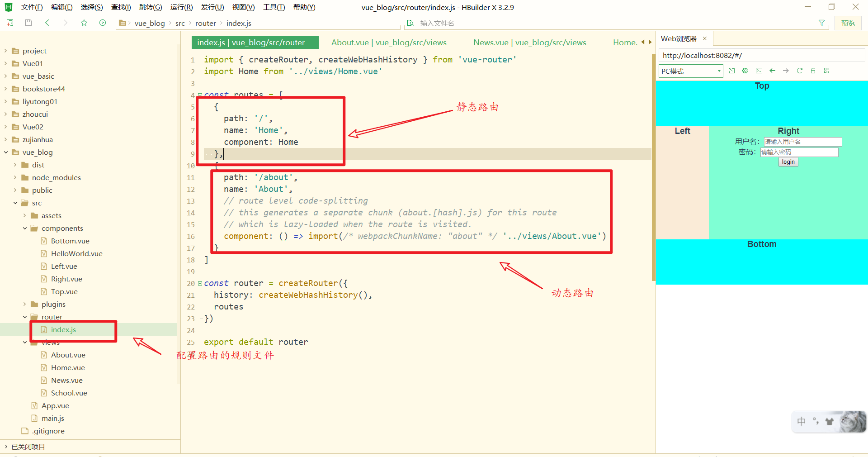868x457 pixels.
Task: Click the file search magnifier icon
Action: click(x=410, y=23)
